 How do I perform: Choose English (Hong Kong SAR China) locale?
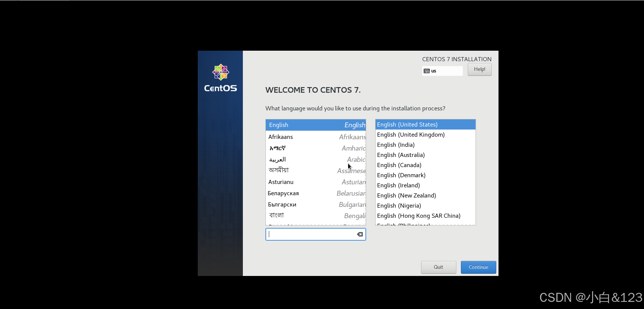tap(425, 216)
